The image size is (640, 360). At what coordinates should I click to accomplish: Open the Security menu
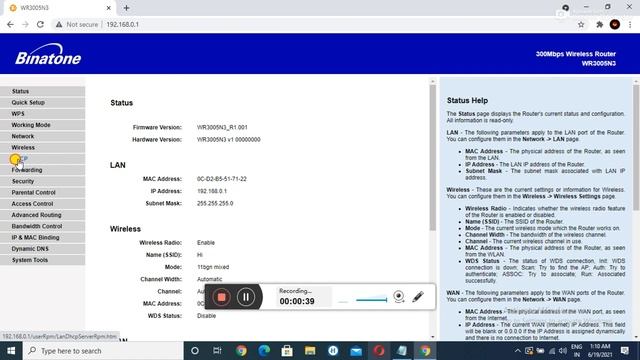pyautogui.click(x=42, y=181)
